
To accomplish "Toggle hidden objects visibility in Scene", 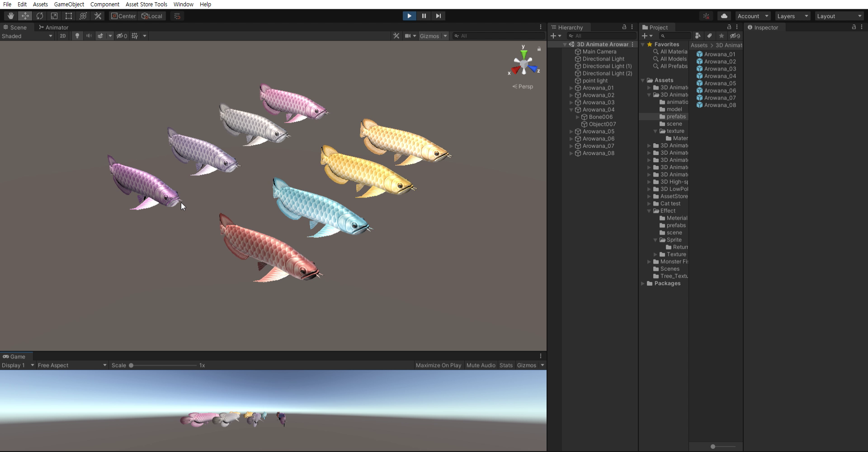I will point(122,36).
